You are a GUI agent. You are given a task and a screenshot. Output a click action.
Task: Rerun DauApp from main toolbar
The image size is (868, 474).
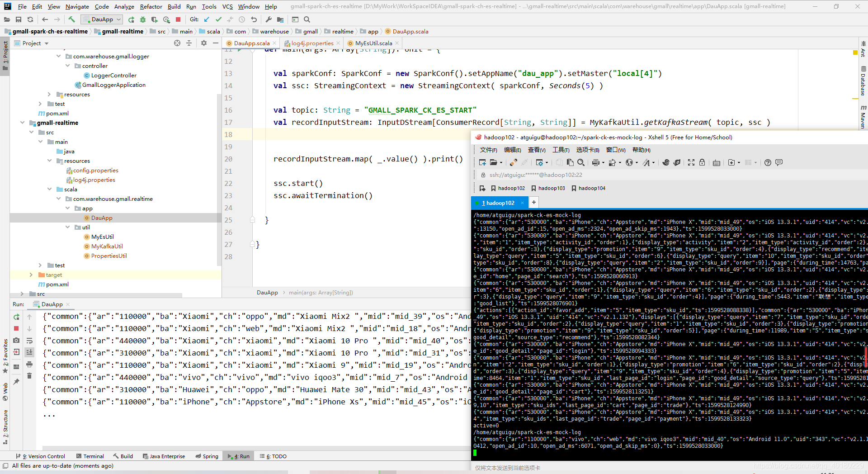(x=131, y=19)
